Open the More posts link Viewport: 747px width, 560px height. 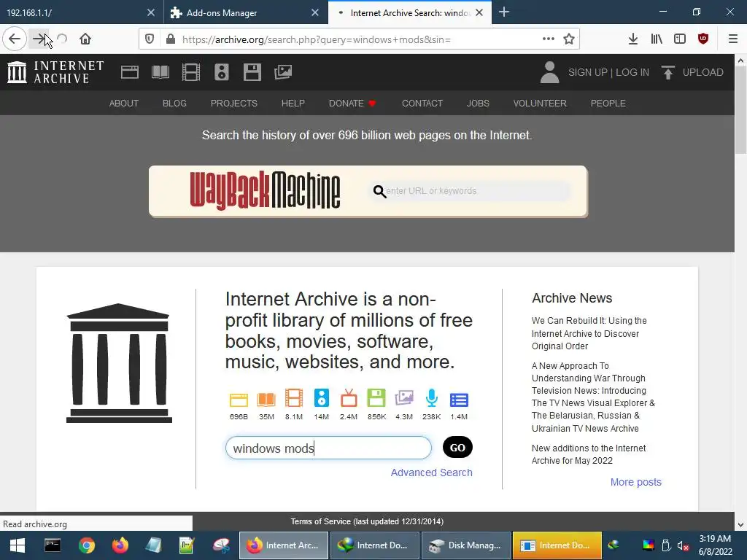pyautogui.click(x=636, y=482)
